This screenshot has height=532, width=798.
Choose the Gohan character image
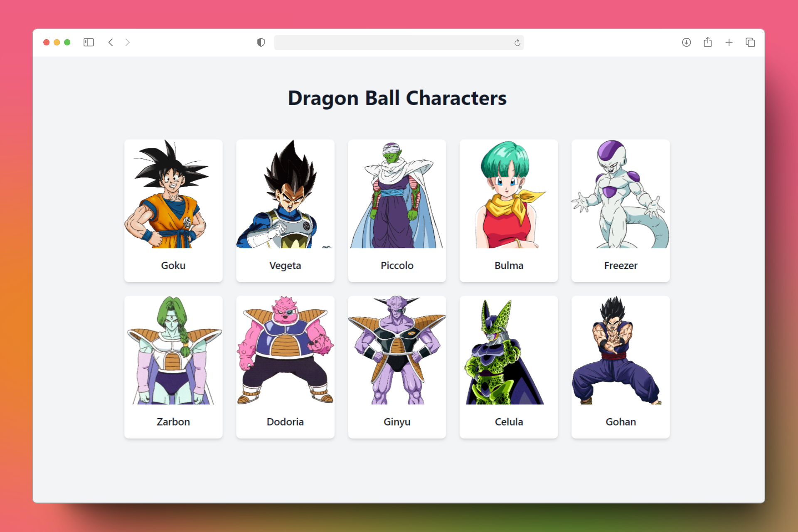[x=621, y=350]
